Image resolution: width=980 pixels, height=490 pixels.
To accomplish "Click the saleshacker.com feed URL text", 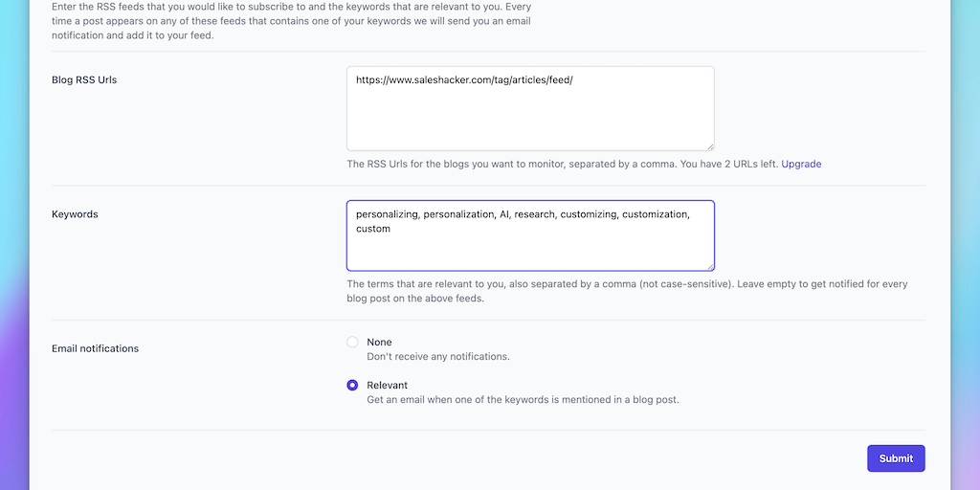I will tap(463, 80).
